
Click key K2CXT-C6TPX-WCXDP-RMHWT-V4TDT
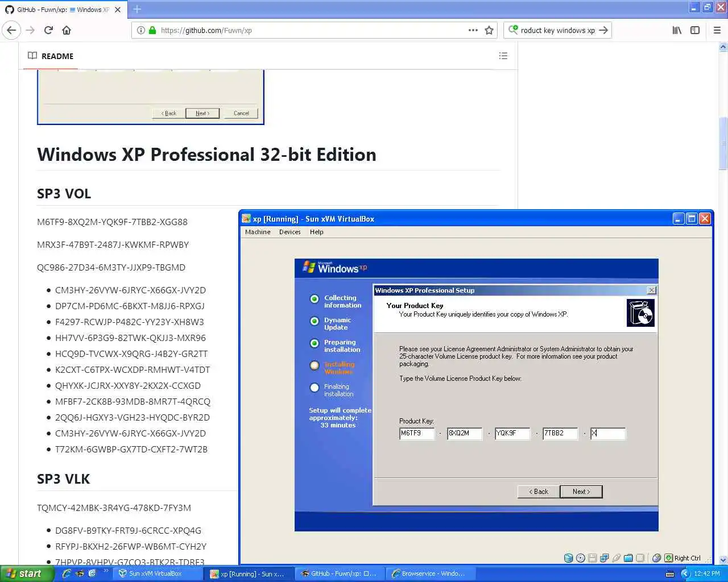[133, 370]
